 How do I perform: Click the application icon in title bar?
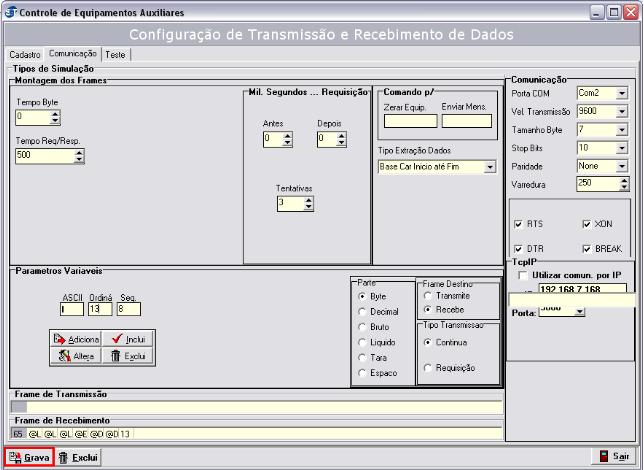[x=10, y=11]
